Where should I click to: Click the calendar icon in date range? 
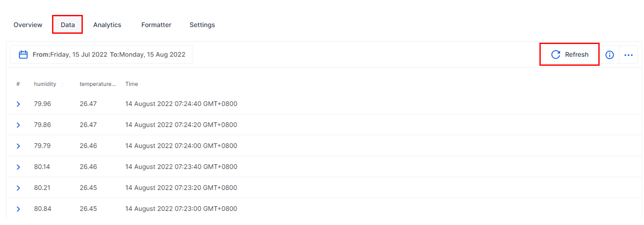(23, 55)
